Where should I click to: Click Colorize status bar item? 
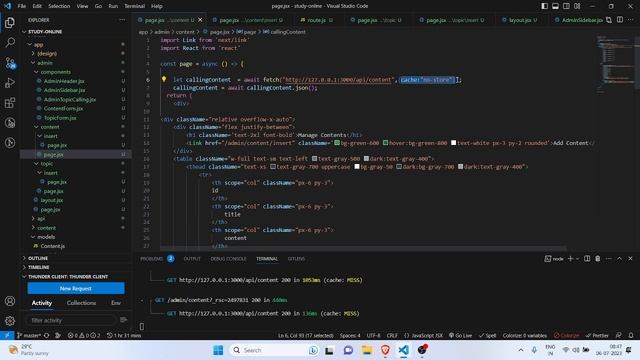point(566,336)
